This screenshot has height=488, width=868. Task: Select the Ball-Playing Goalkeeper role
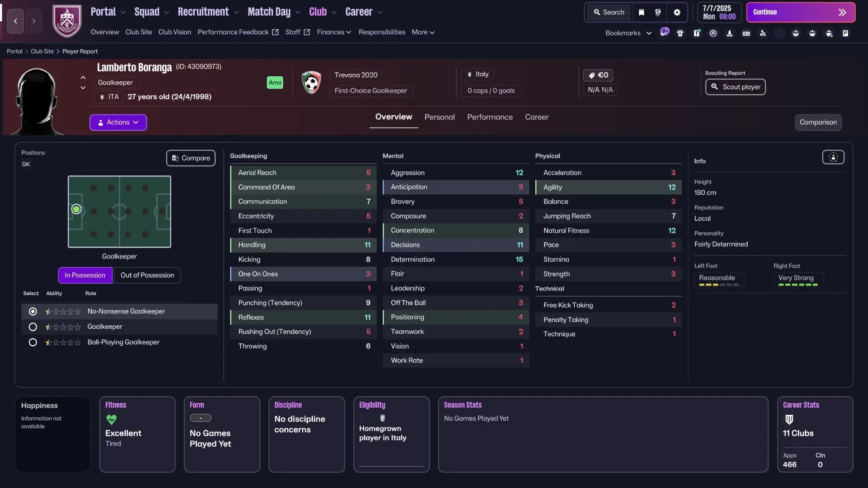(33, 342)
